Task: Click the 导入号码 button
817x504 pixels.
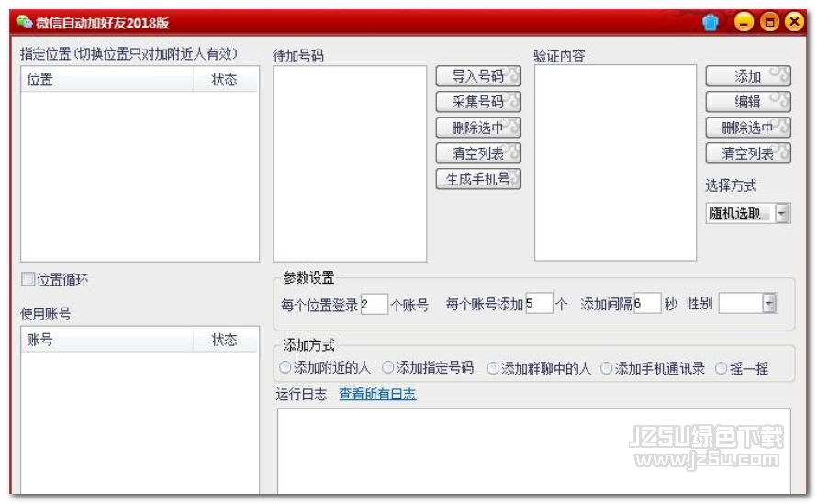Action: tap(477, 76)
